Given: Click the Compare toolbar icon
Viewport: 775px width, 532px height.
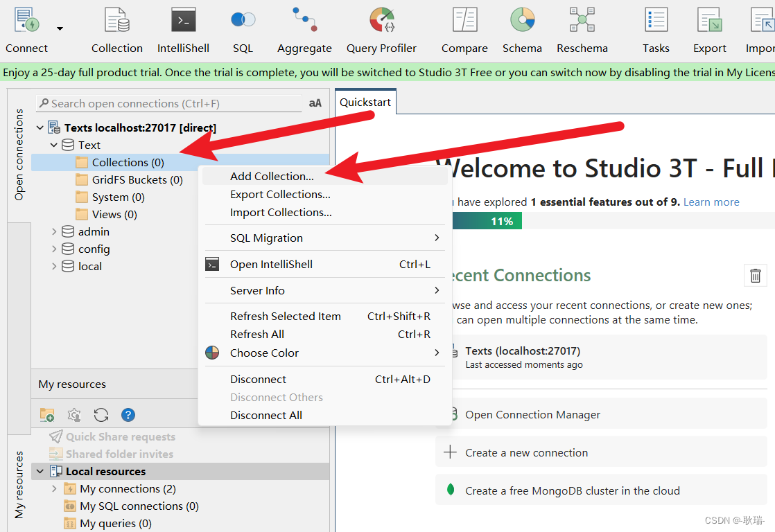Looking at the screenshot, I should coord(464,20).
